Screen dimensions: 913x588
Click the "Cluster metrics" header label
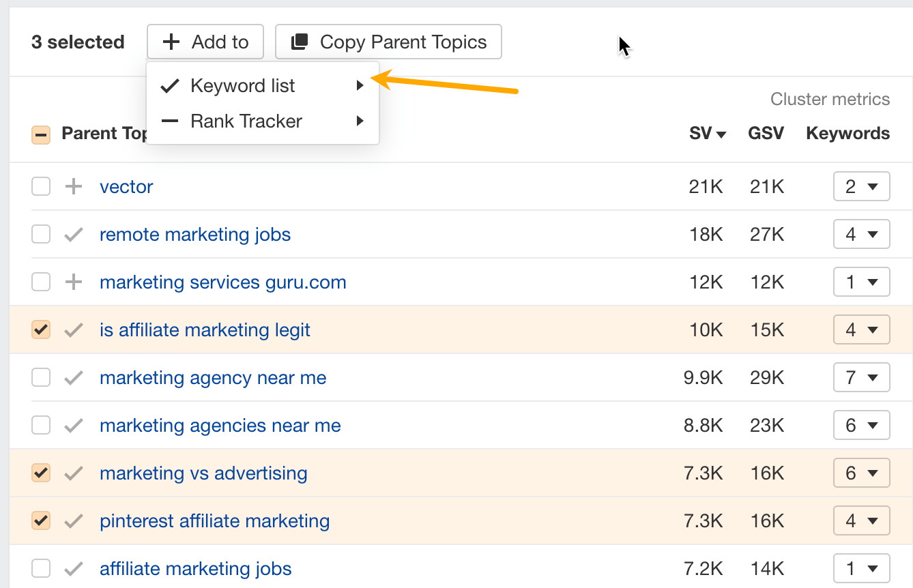(830, 99)
